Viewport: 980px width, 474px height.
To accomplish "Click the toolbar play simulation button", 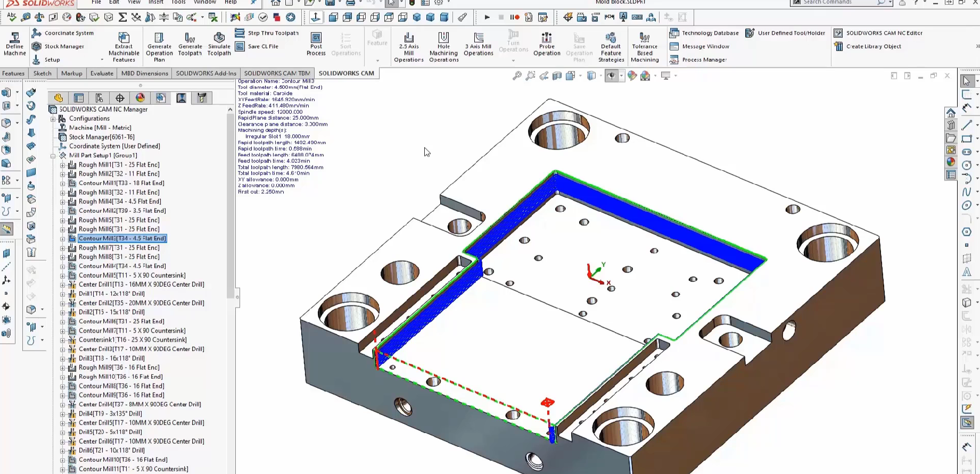I will 487,18.
